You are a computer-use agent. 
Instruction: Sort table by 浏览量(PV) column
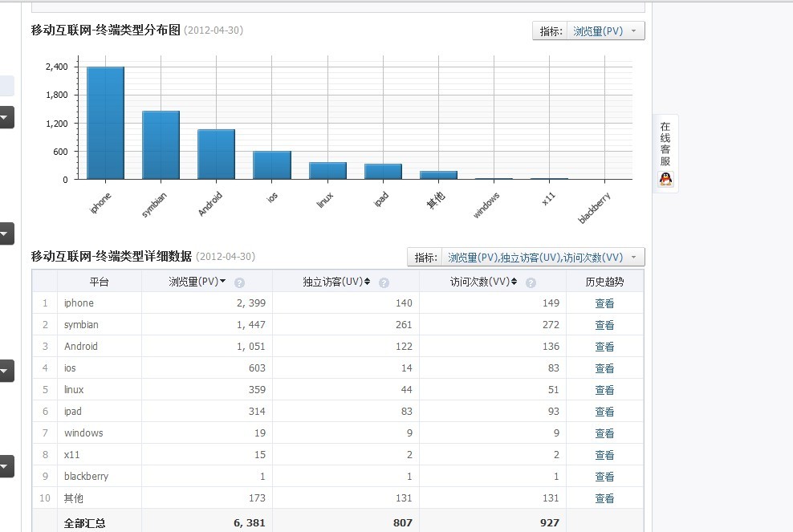pos(197,282)
